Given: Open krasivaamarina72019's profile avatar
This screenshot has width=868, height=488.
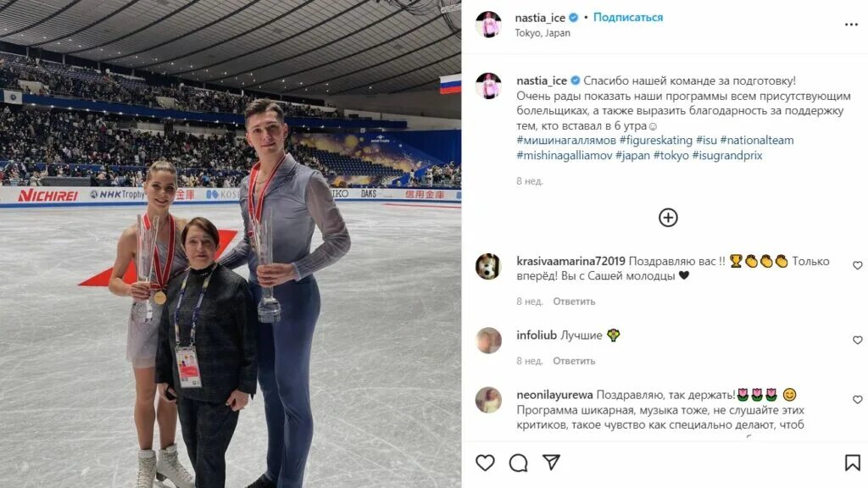Looking at the screenshot, I should (489, 267).
